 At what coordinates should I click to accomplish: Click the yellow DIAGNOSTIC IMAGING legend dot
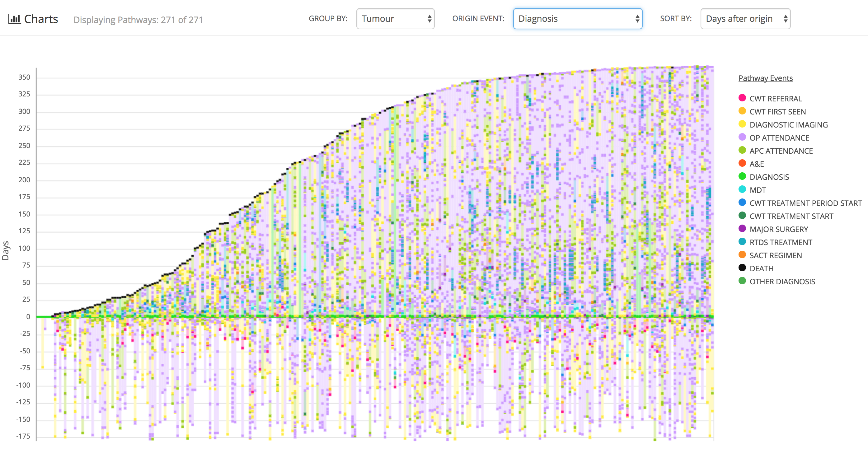(742, 124)
